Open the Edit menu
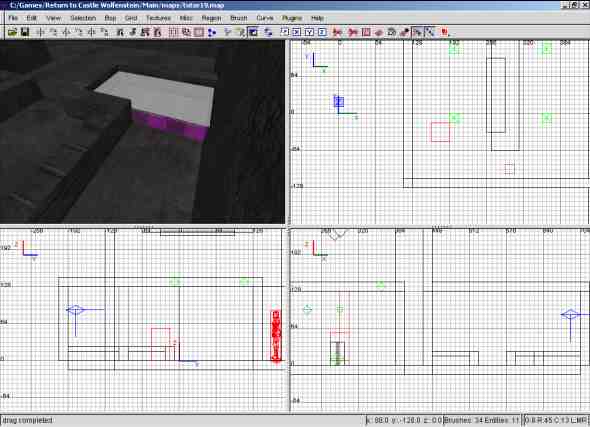590x427 pixels. [31, 18]
